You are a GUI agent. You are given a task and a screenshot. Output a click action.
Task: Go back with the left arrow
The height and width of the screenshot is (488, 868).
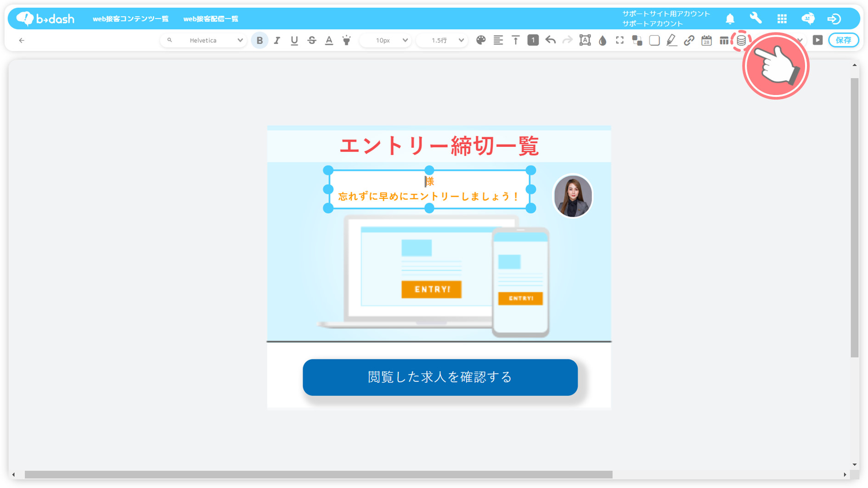pyautogui.click(x=22, y=40)
